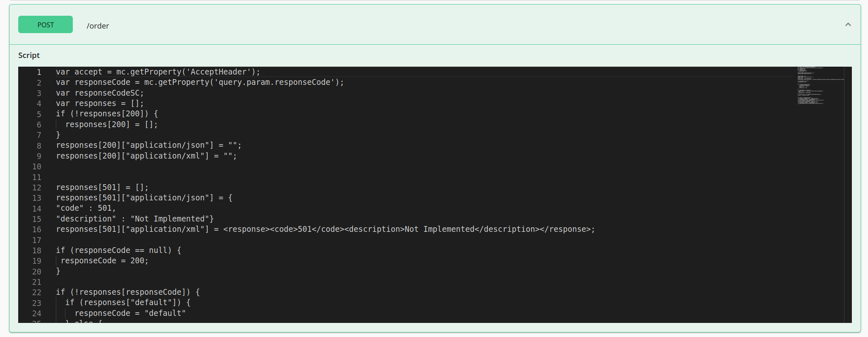Click line 5 'if (!responses[200]) {'
868x337 pixels.
(107, 113)
